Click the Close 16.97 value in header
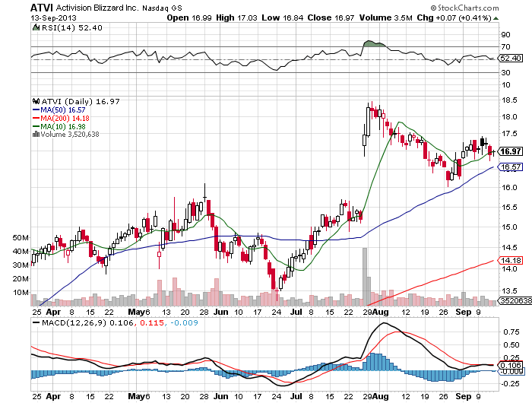The height and width of the screenshot is (403, 532). (x=331, y=17)
